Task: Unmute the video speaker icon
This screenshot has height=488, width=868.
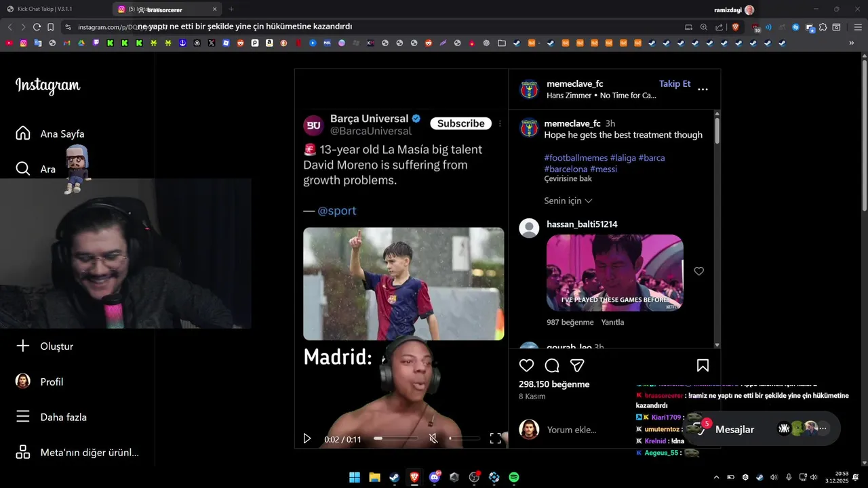Action: (433, 439)
